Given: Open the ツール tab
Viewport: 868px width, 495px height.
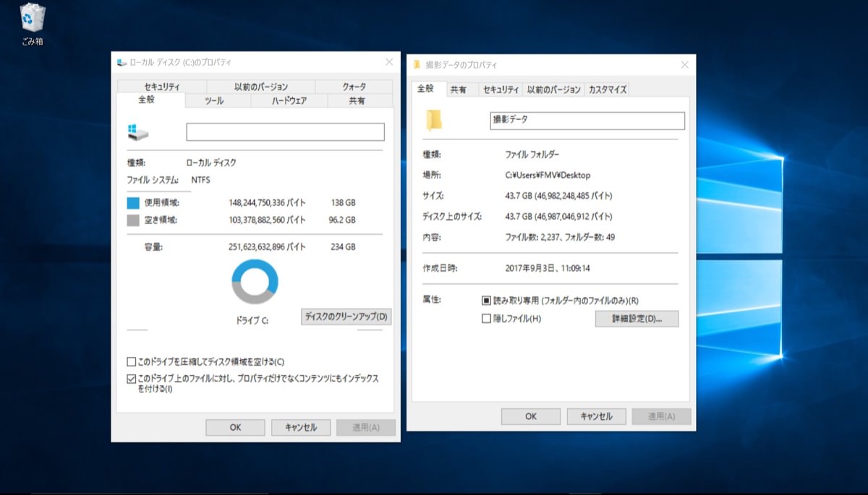Looking at the screenshot, I should pyautogui.click(x=214, y=101).
